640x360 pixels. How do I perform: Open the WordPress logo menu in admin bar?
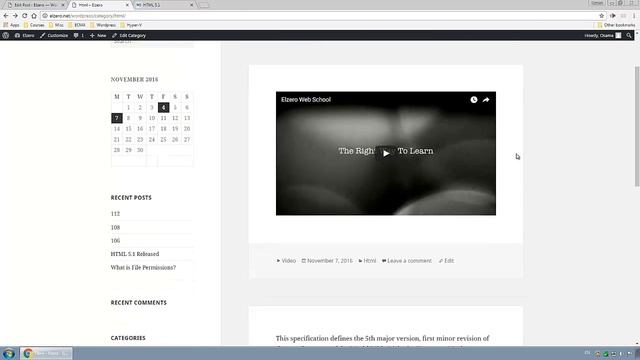point(6,36)
